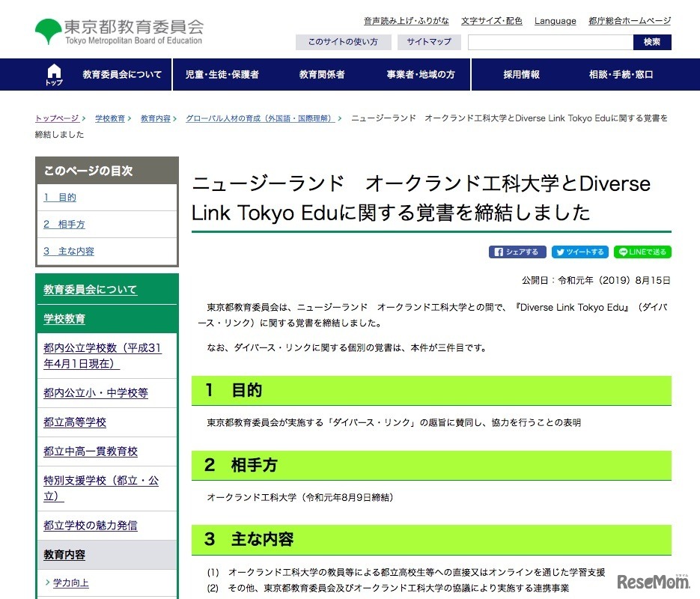Tweet the article using the ツイートする icon
Viewport: 700px width, 599px height.
pyautogui.click(x=580, y=252)
